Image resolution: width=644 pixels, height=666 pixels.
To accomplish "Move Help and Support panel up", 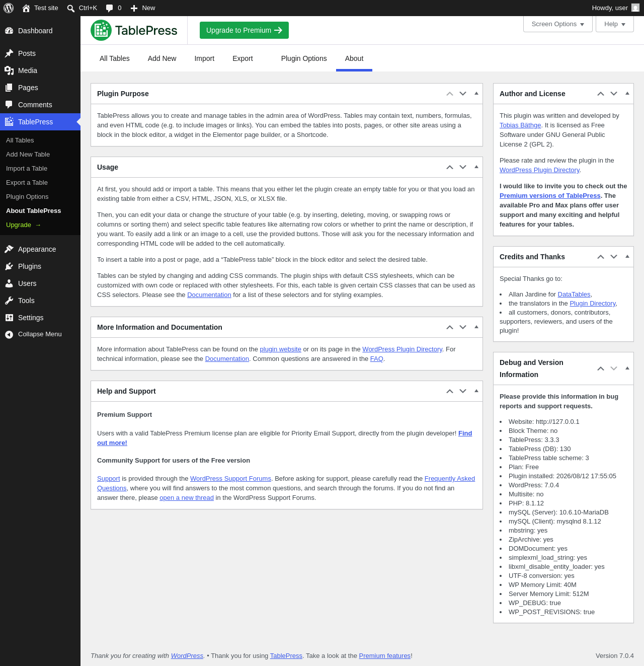I will (x=450, y=391).
